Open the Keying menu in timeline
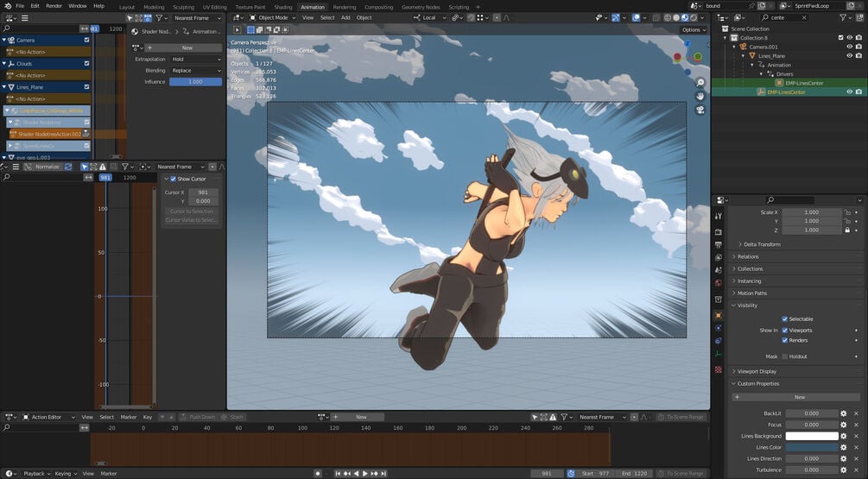The width and height of the screenshot is (868, 479). (x=65, y=474)
